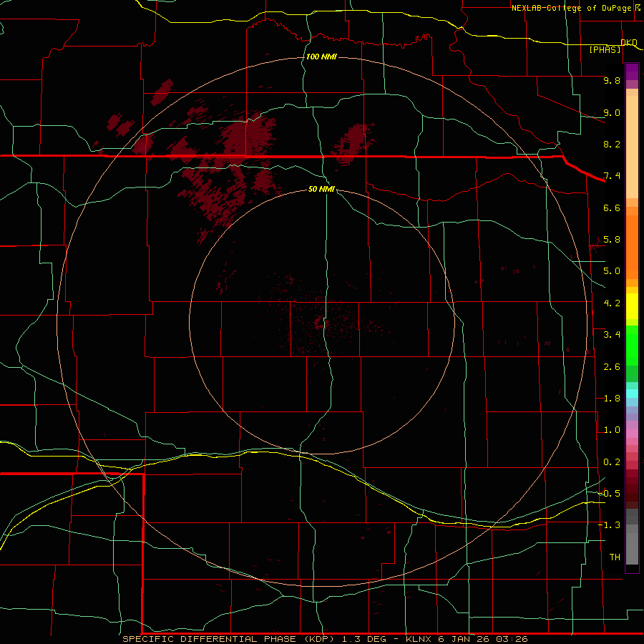The width and height of the screenshot is (644, 644).
Task: Click the -1.3 value on color scale
Action: (609, 525)
